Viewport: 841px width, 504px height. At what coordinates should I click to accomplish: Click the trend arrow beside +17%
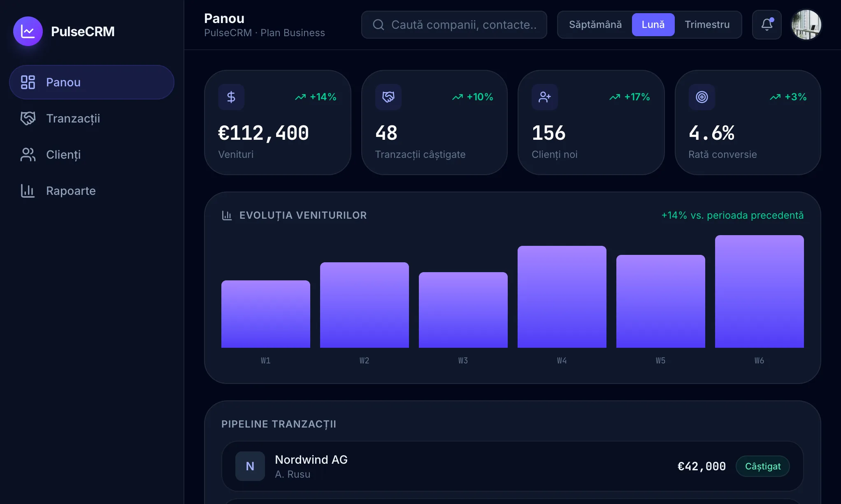615,97
